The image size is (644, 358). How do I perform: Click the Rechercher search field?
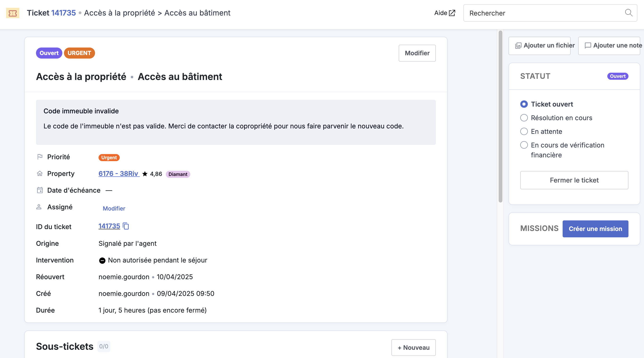[x=550, y=13]
